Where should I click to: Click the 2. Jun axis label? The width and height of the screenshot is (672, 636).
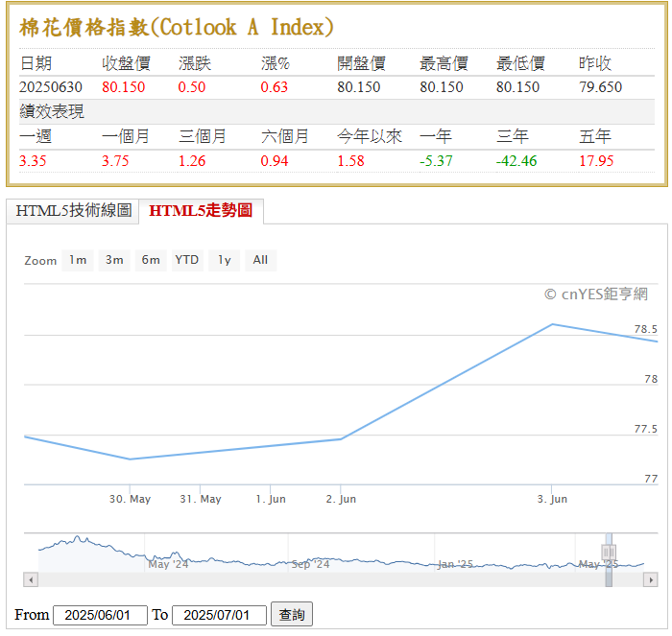pyautogui.click(x=341, y=499)
